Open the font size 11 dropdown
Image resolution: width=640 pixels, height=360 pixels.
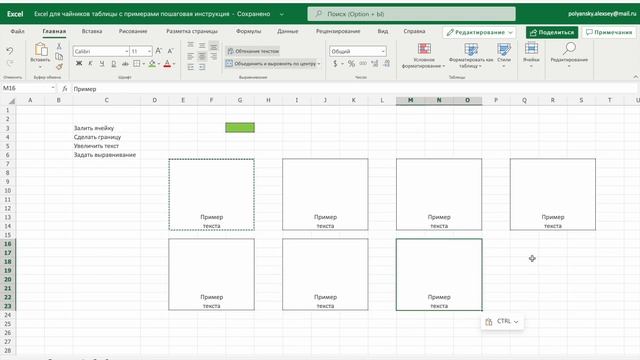tap(149, 51)
